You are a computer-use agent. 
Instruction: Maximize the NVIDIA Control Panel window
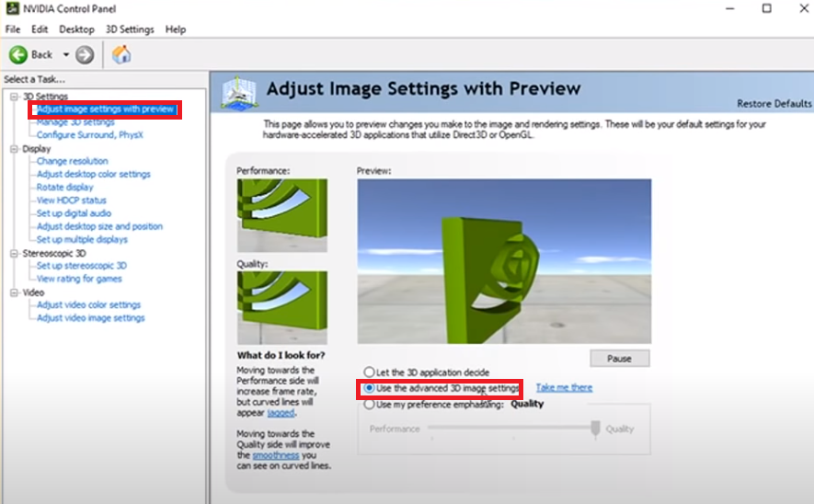click(x=767, y=8)
